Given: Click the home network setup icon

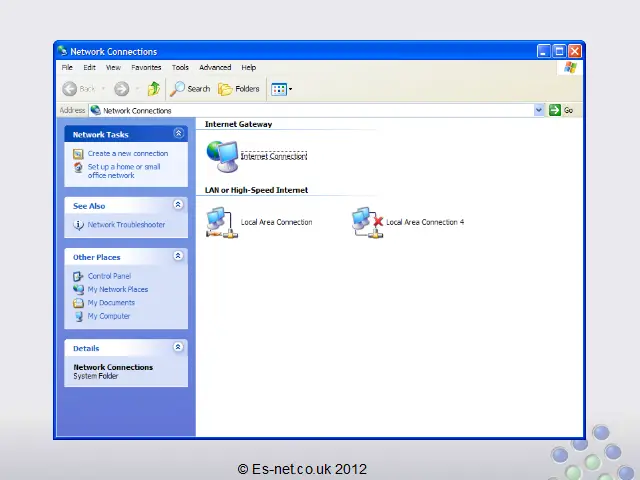Looking at the screenshot, I should click(78, 167).
